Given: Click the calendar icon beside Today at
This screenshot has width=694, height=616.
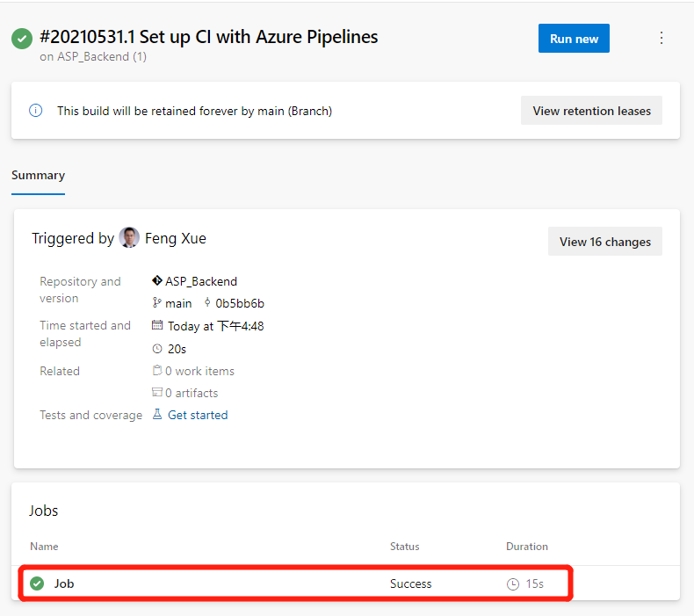Looking at the screenshot, I should (x=157, y=325).
